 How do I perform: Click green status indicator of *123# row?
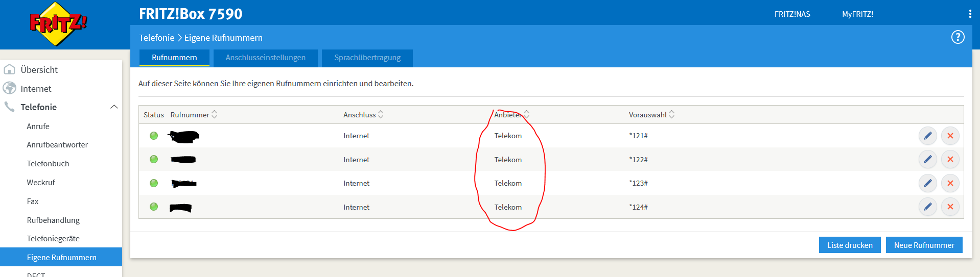click(154, 183)
